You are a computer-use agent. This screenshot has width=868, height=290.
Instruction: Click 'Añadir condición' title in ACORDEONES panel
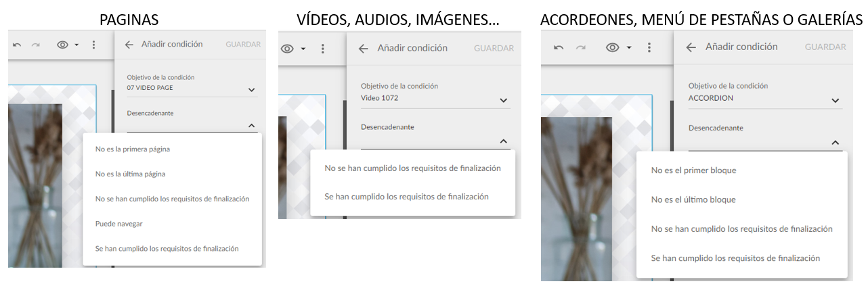click(741, 47)
